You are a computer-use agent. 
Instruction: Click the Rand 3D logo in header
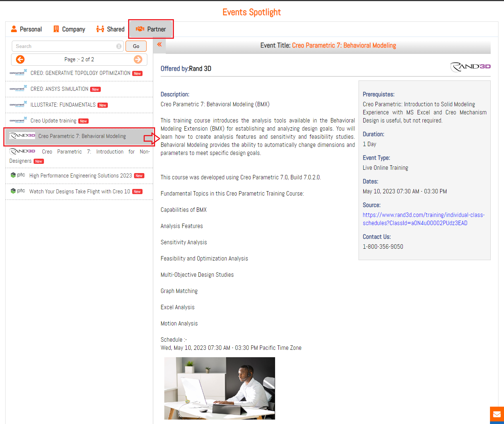tap(470, 67)
